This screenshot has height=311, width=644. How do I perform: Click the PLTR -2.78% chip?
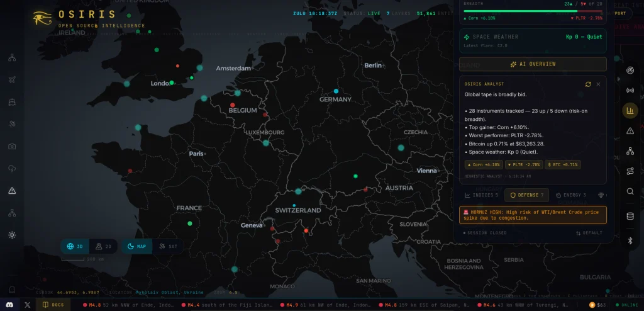tap(523, 164)
